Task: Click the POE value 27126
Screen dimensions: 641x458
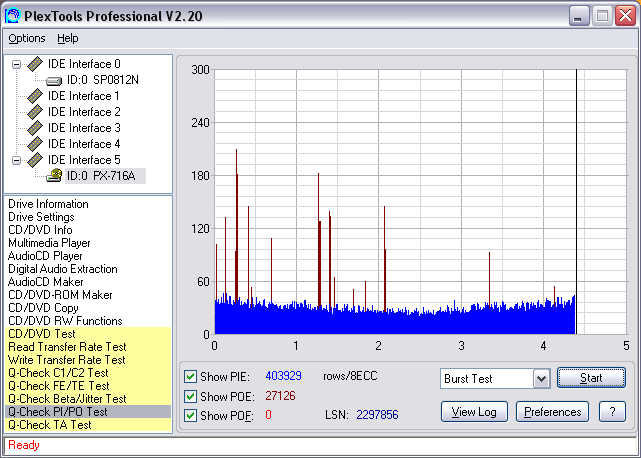Action: pos(280,396)
